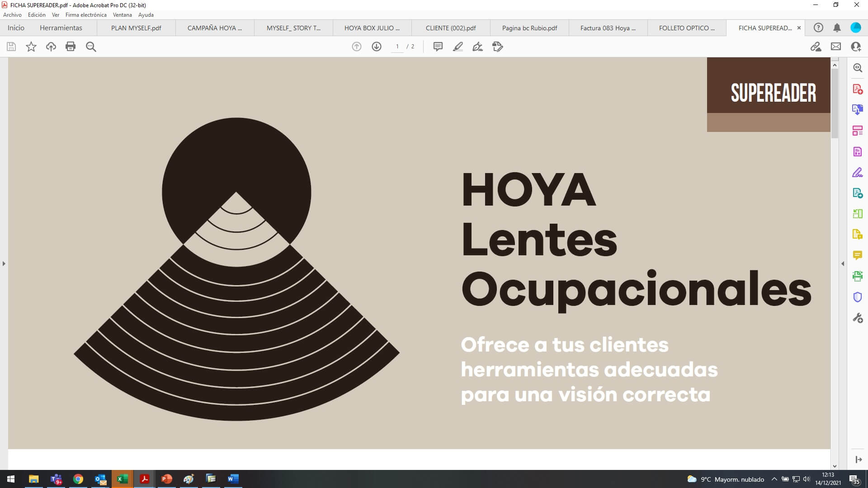This screenshot has height=488, width=868.
Task: Open the Sign document pen icon
Action: pos(477,47)
